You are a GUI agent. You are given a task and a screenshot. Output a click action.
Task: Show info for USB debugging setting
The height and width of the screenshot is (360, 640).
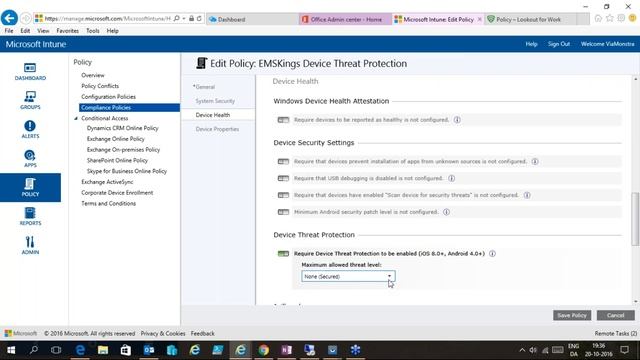click(x=451, y=178)
